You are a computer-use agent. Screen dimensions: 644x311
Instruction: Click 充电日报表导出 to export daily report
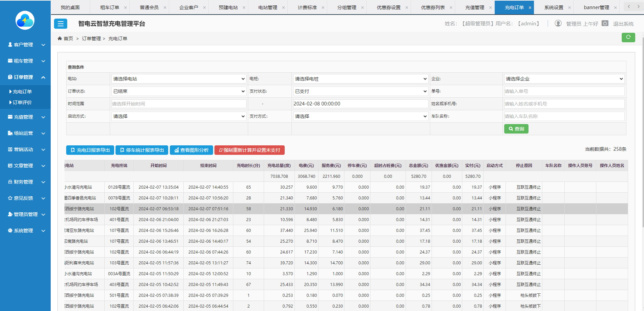(90, 150)
